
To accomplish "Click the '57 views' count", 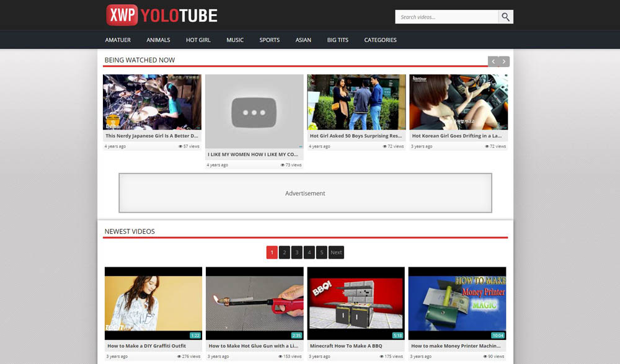I will [189, 146].
